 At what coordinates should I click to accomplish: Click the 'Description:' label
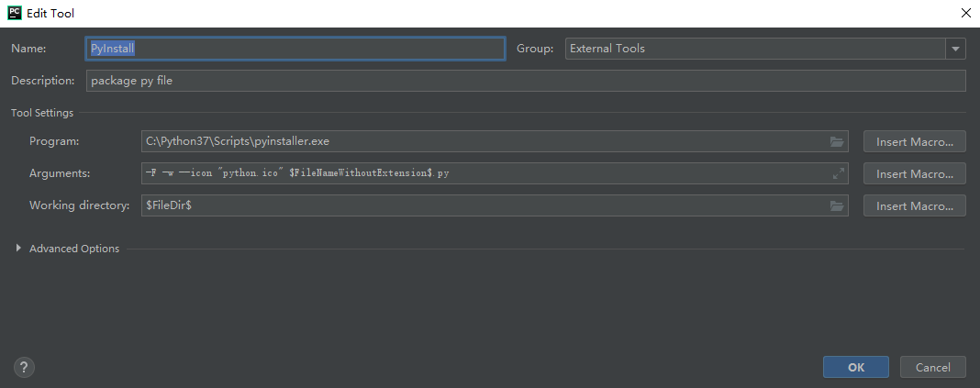tap(42, 81)
